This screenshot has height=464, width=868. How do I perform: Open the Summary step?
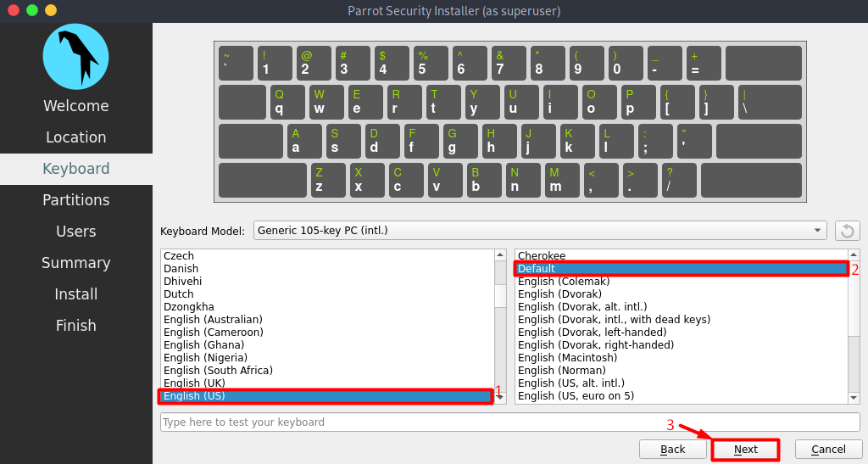75,263
